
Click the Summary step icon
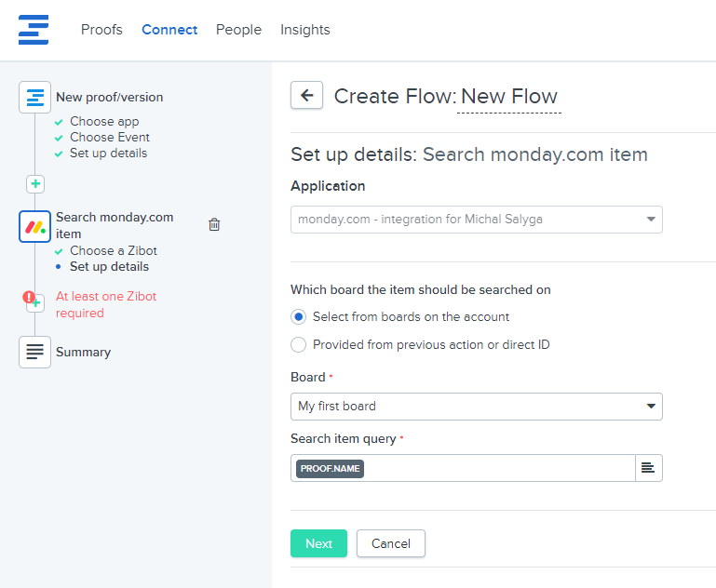pyautogui.click(x=35, y=352)
